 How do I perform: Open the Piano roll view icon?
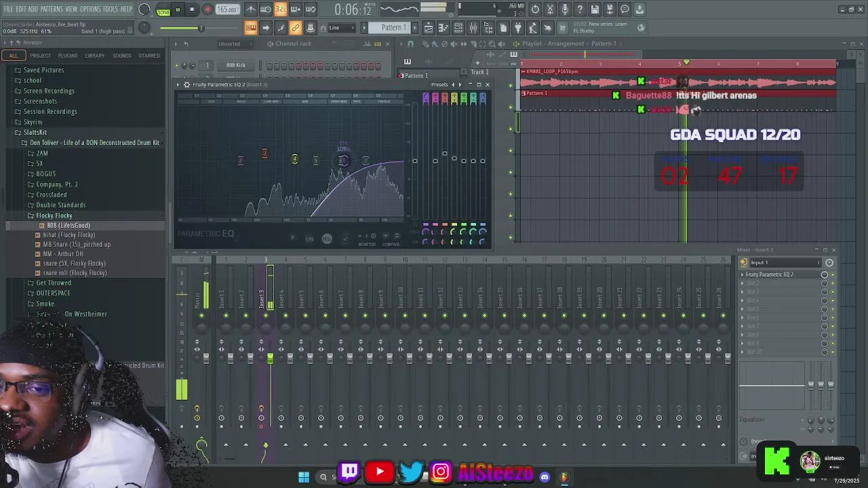coord(443,28)
